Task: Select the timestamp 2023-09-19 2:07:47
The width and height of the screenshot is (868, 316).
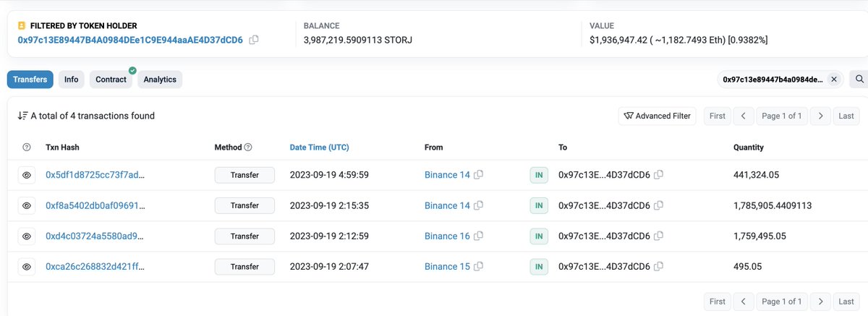Action: point(330,267)
